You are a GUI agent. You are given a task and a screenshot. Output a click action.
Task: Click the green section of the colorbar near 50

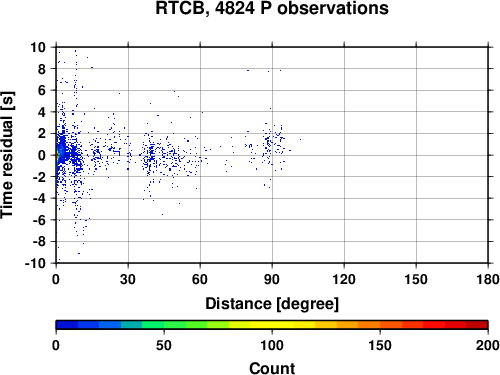(163, 325)
